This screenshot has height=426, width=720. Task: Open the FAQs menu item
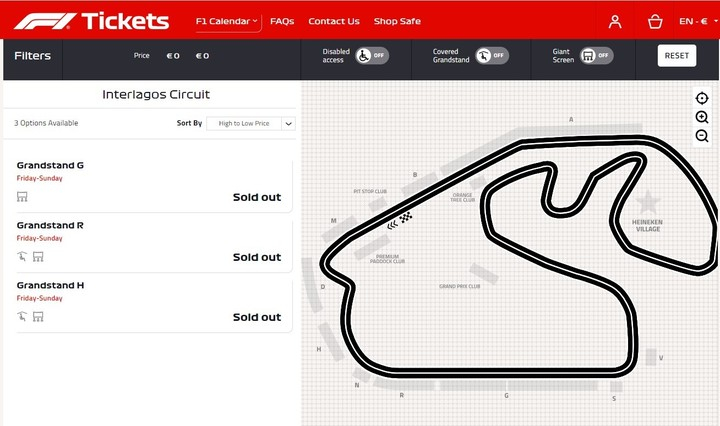282,21
